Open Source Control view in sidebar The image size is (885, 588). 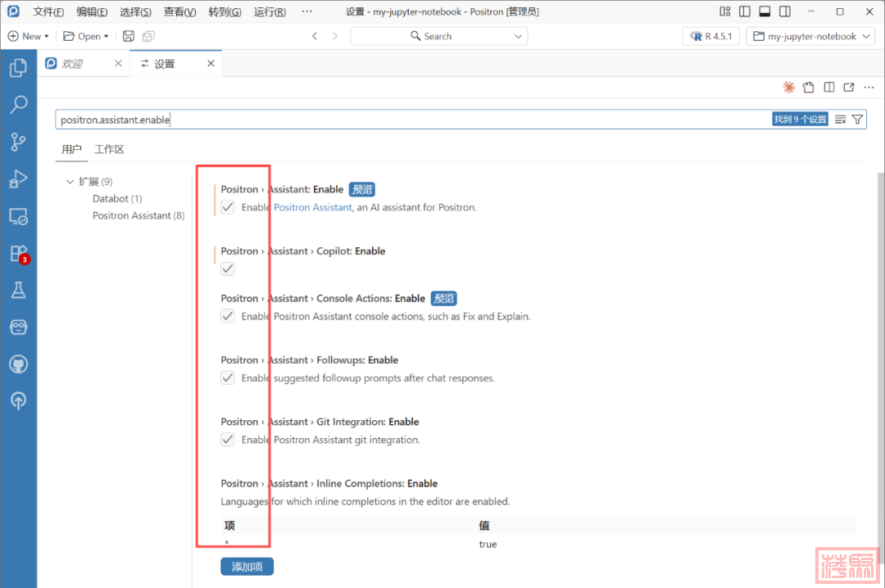(18, 142)
